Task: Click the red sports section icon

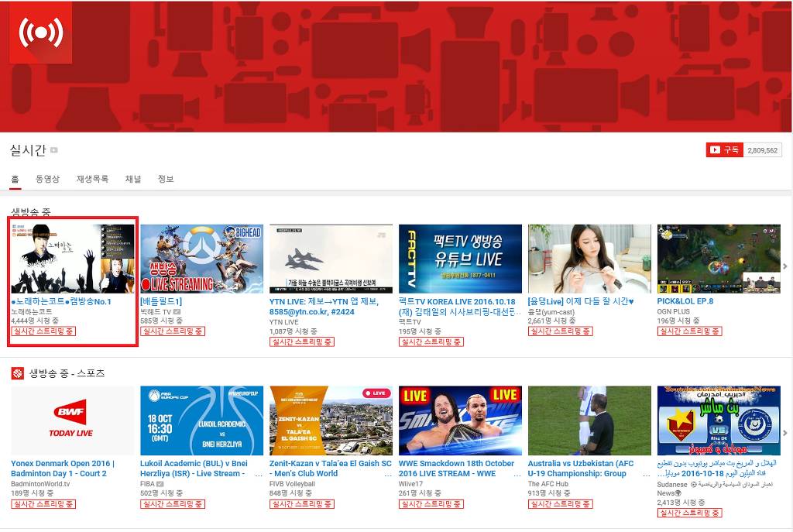Action: pyautogui.click(x=18, y=373)
